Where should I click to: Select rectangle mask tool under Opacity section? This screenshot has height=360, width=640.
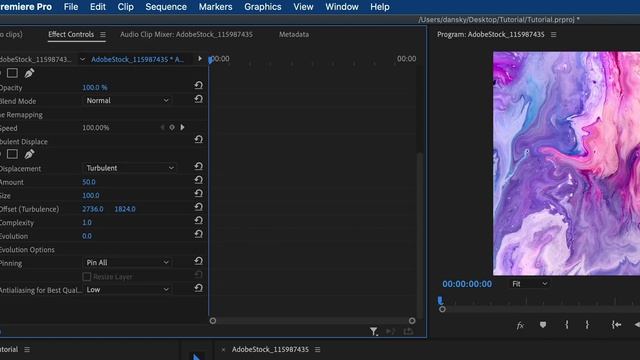coord(12,73)
